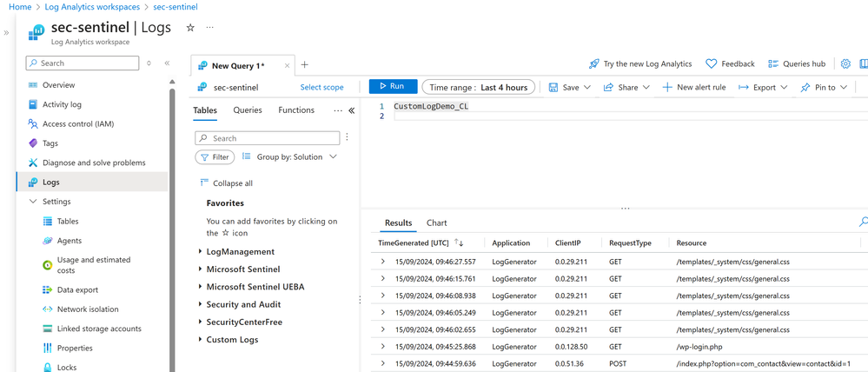Collapse all table groups

point(227,183)
